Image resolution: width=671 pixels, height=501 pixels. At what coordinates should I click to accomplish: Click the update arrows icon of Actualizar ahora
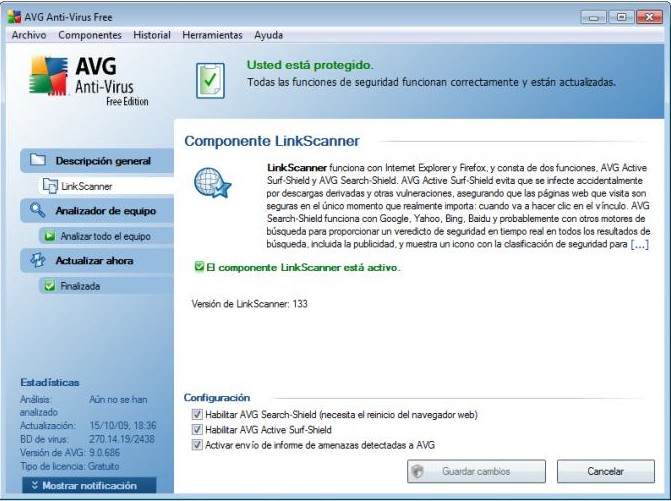(38, 260)
